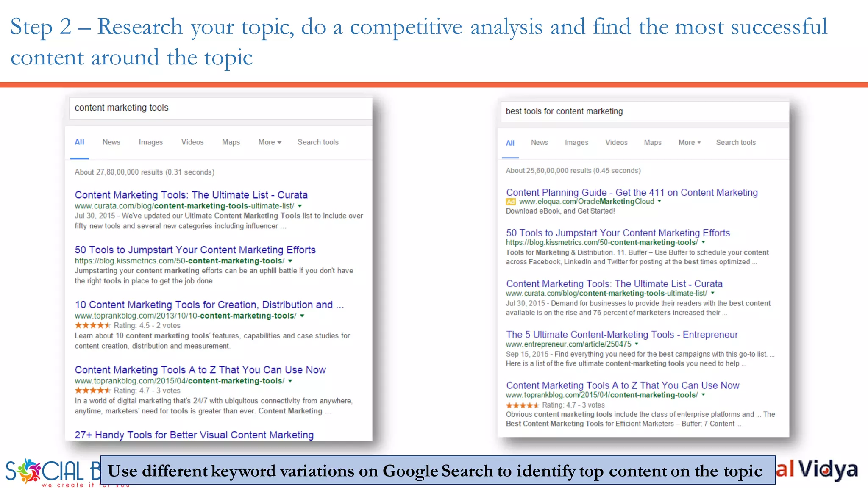
Task: Click star rating icons for 'Rating: 4.7' in left results
Action: 93,391
